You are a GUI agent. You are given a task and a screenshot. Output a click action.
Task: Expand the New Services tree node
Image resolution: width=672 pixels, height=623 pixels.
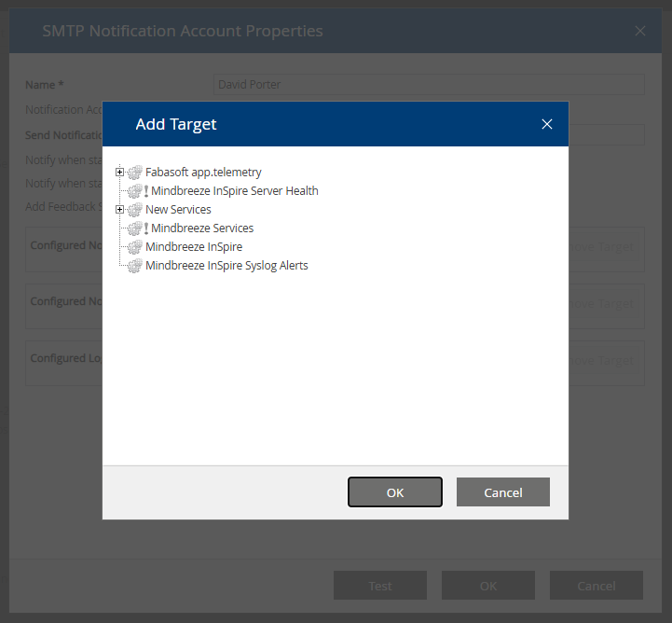[x=119, y=210]
